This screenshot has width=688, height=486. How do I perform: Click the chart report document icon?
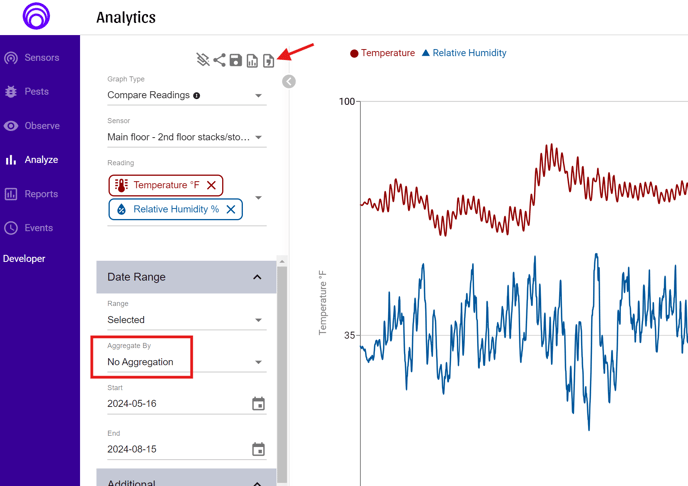(252, 61)
